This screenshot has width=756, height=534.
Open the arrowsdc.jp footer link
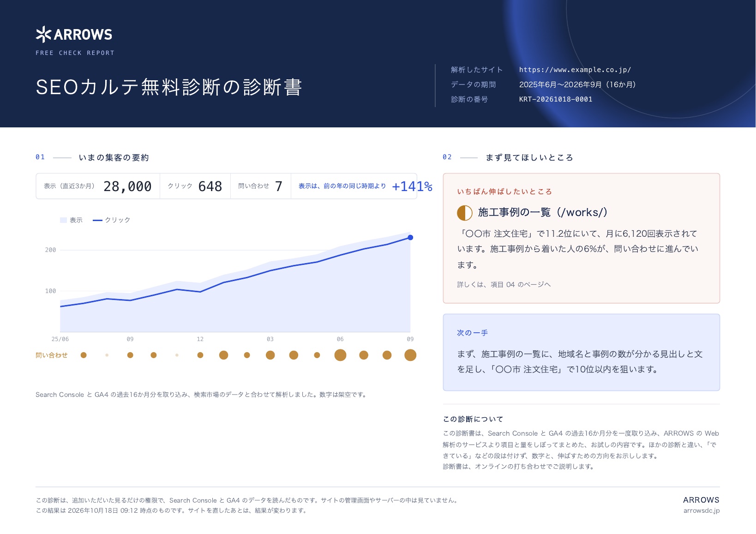point(702,510)
